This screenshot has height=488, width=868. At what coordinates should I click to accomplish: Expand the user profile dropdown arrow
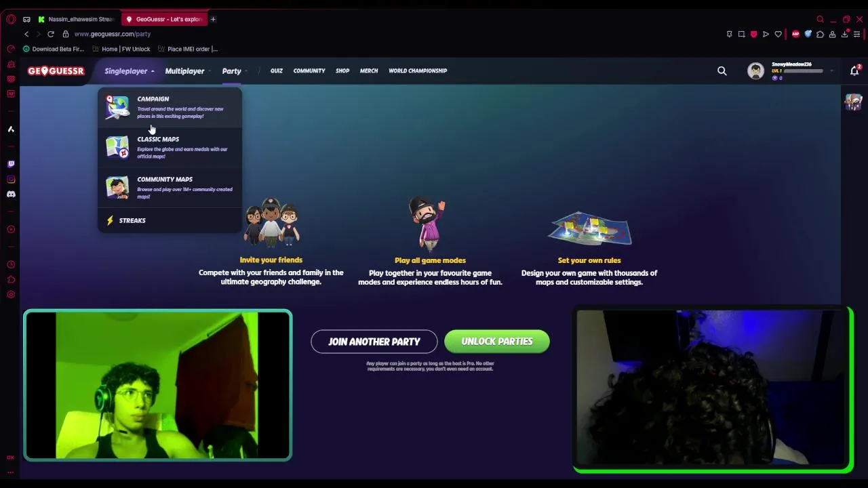click(x=831, y=70)
